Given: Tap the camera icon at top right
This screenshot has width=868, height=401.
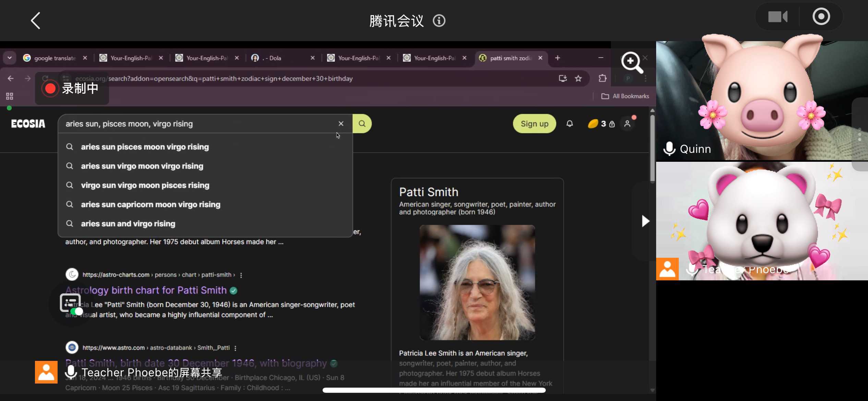Looking at the screenshot, I should pyautogui.click(x=777, y=17).
